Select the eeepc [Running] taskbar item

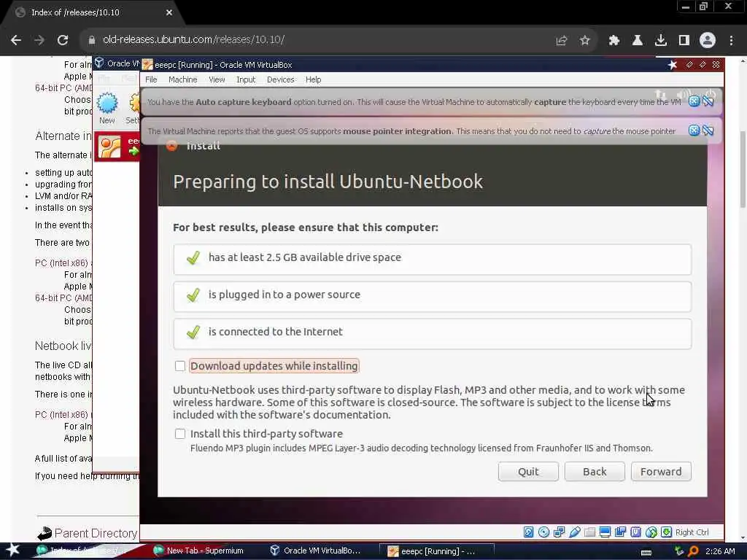(x=437, y=551)
